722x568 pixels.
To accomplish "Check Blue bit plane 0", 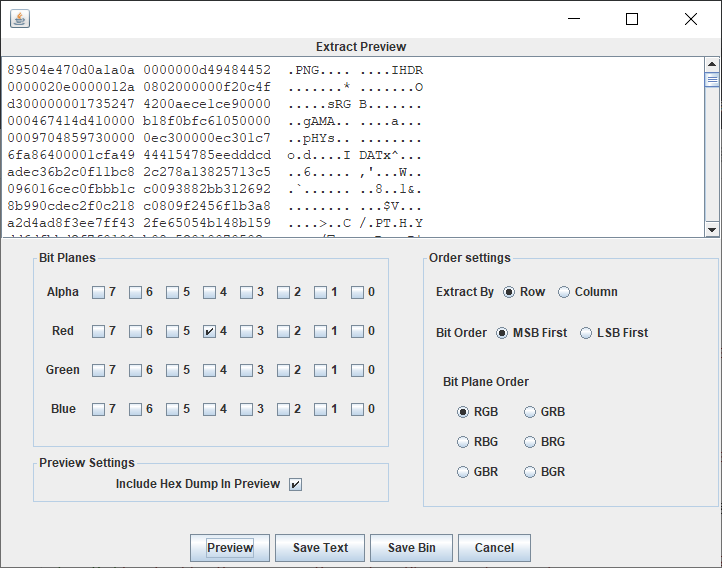I will (357, 410).
